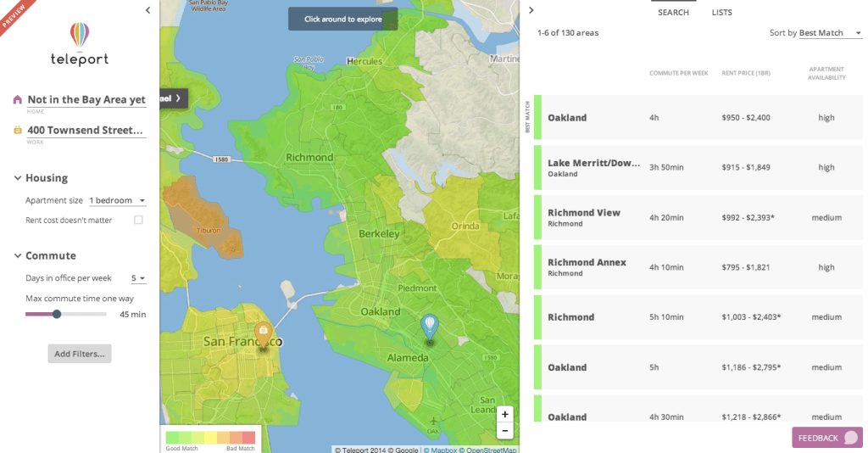Expand the partially hidden map label tab

[x=173, y=98]
